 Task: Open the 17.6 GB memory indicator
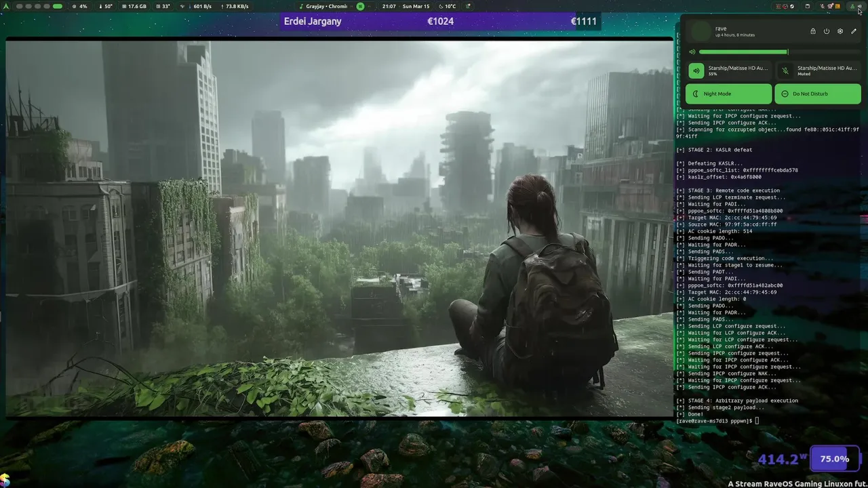pyautogui.click(x=134, y=6)
